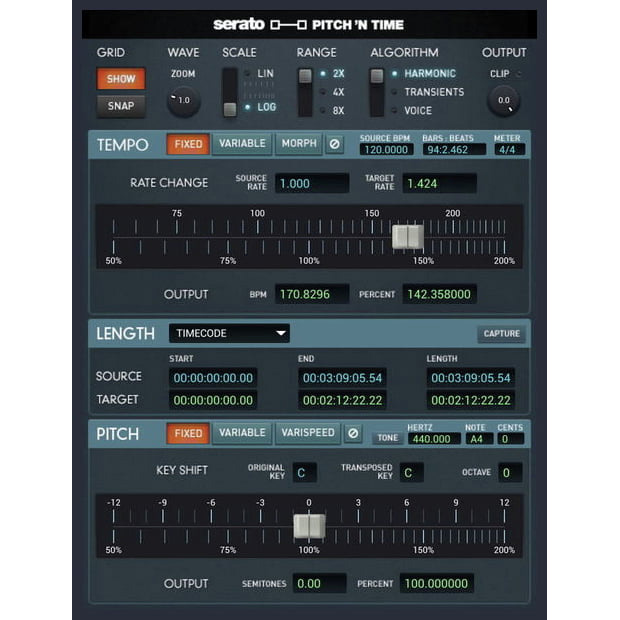Switch Tempo mode to VARIABLE
Screen dimensions: 620x620
242,144
